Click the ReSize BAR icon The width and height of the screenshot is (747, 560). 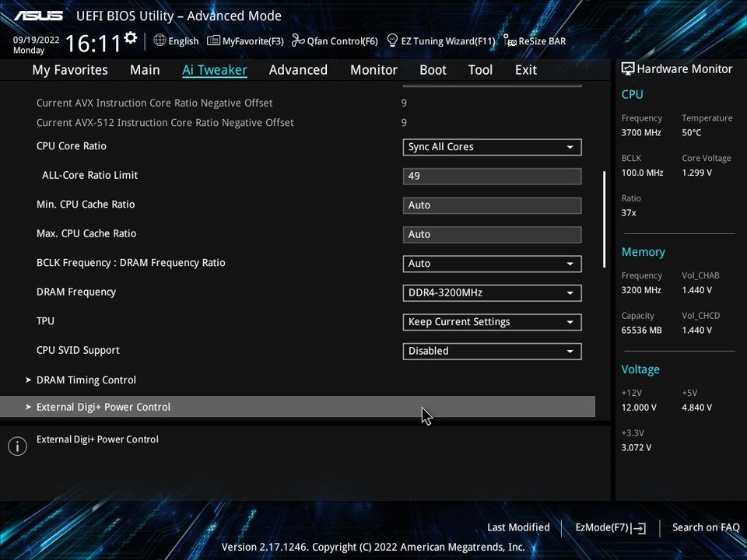tap(510, 40)
